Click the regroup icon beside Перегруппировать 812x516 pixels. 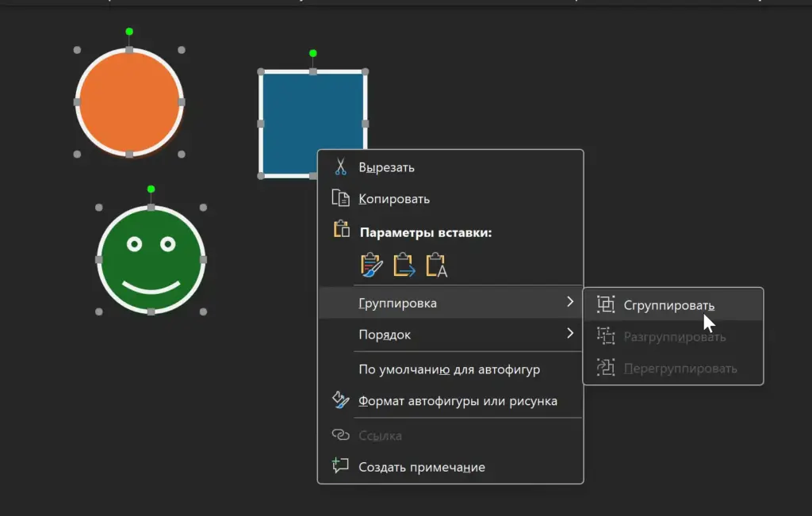click(605, 368)
